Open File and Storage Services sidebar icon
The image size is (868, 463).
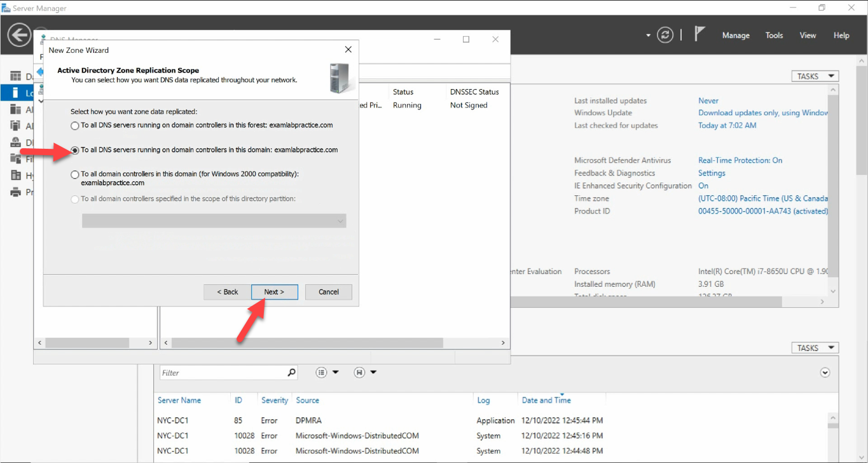click(x=15, y=159)
